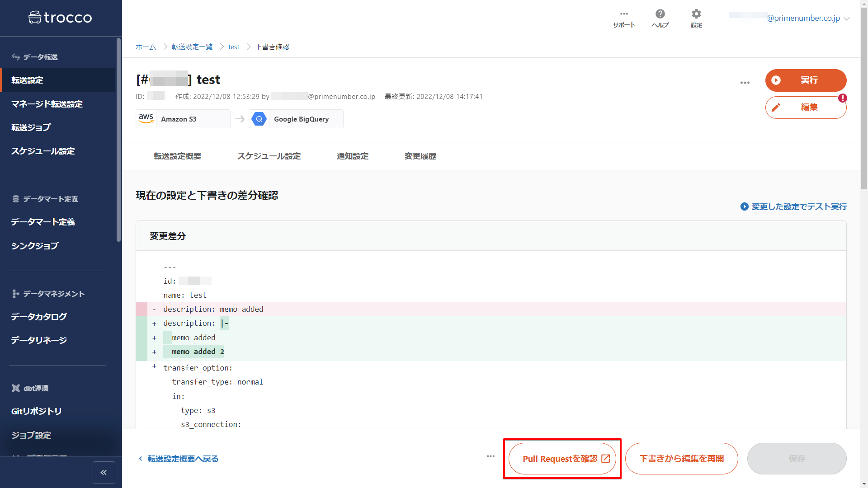868x488 pixels.
Task: Click the sidebar scrollbar
Action: 118,140
